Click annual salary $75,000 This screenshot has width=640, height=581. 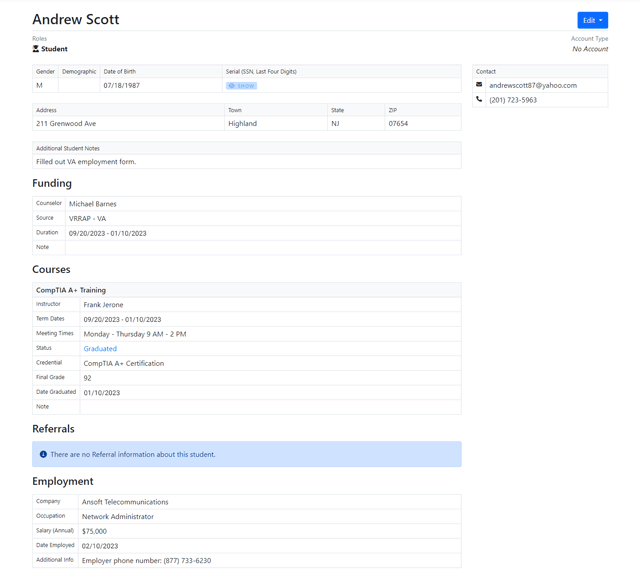click(x=94, y=531)
